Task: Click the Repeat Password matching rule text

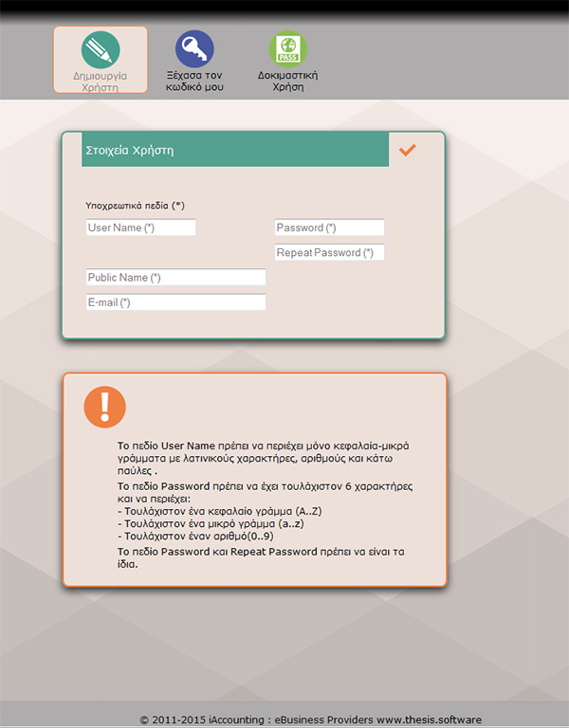Action: 265,557
